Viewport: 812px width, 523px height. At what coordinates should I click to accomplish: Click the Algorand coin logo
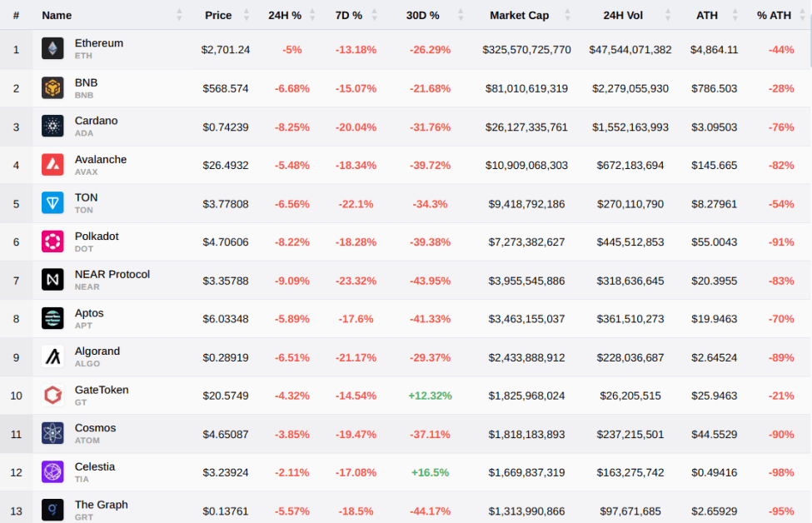[52, 356]
